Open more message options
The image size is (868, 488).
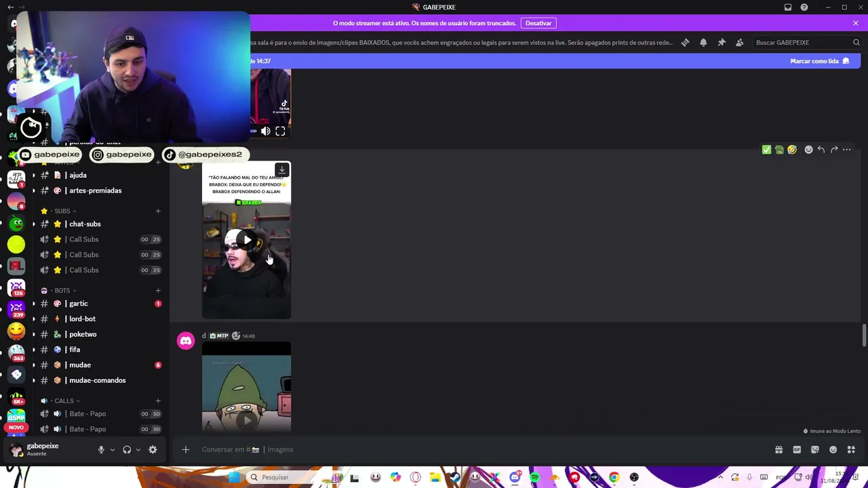[847, 150]
